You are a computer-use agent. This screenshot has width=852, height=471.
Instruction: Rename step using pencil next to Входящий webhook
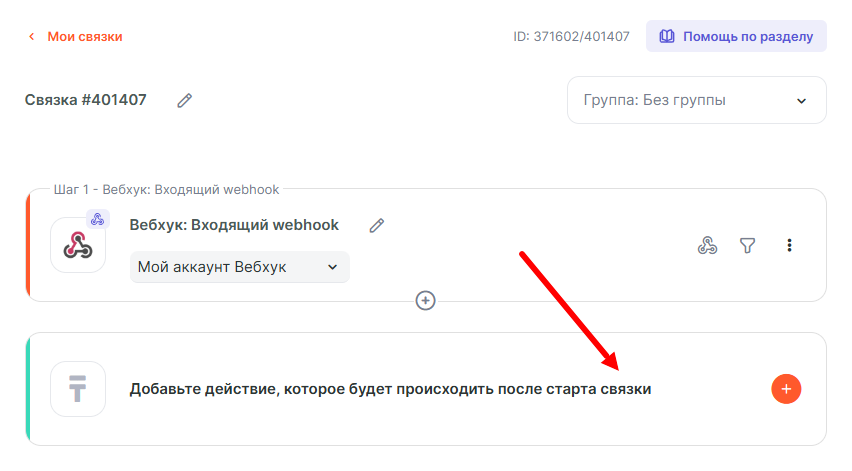(376, 225)
